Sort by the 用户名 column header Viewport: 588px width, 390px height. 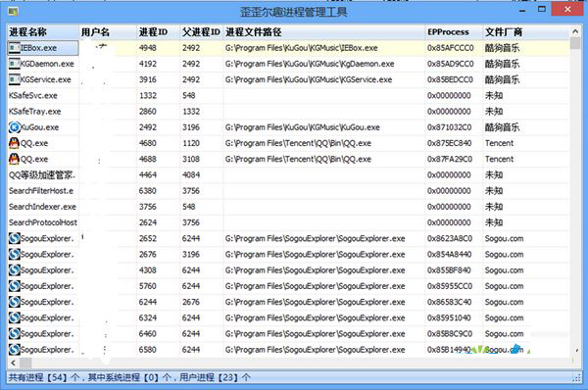pyautogui.click(x=108, y=32)
